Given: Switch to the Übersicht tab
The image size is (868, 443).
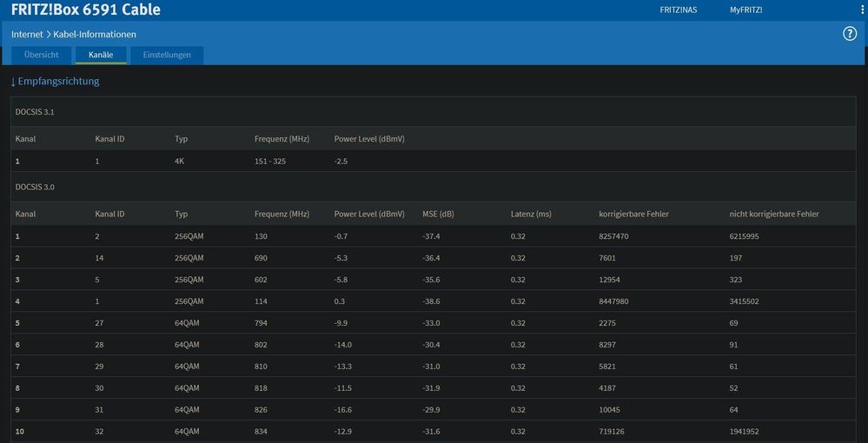Looking at the screenshot, I should tap(41, 55).
